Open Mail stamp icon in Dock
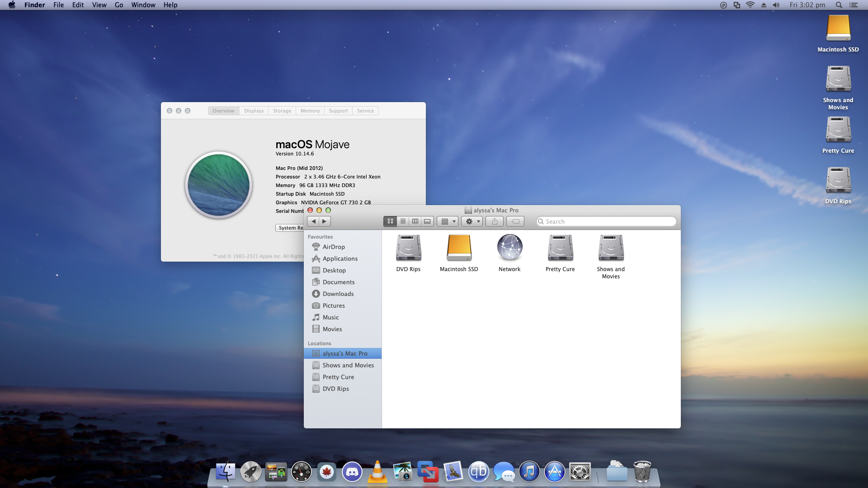This screenshot has width=868, height=488. coord(453,472)
